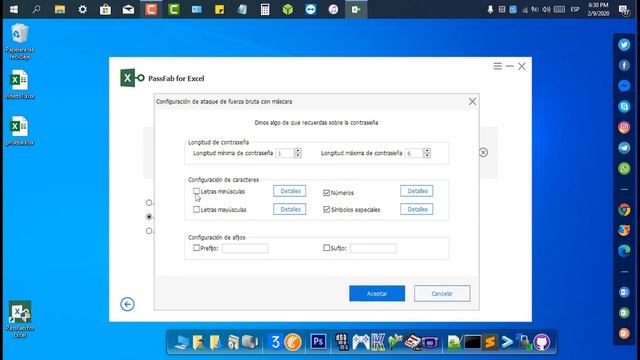The image size is (640, 360).
Task: Focus the minimum password length field
Action: (285, 153)
